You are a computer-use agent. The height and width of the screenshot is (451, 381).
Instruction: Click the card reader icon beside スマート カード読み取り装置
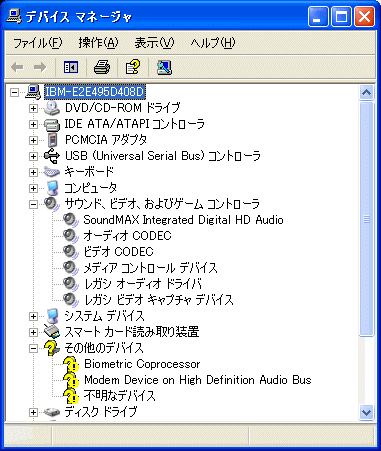pos(52,332)
